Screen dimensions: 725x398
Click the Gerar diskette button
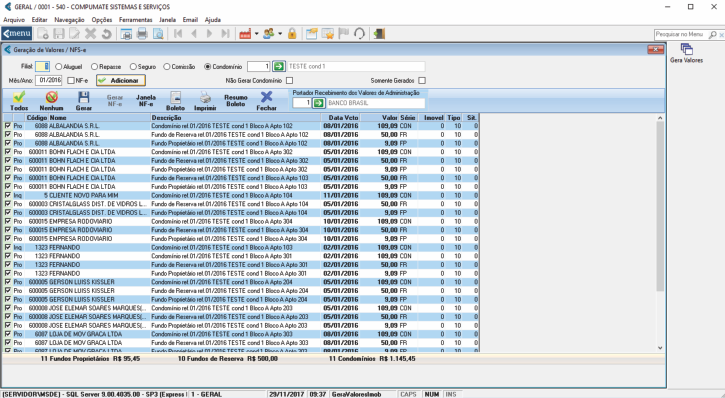click(84, 101)
